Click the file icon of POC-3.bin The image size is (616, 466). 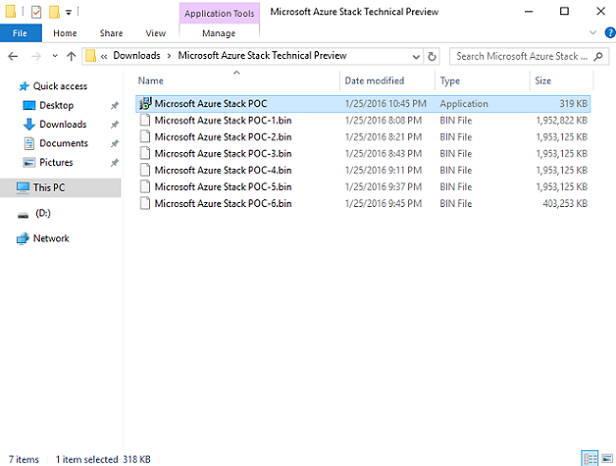[x=145, y=153]
